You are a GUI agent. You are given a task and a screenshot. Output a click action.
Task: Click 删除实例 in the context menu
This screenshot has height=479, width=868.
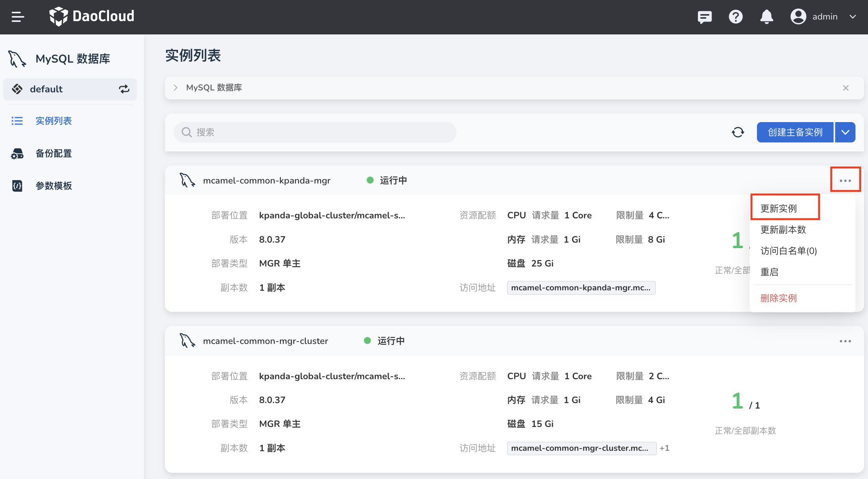click(778, 298)
